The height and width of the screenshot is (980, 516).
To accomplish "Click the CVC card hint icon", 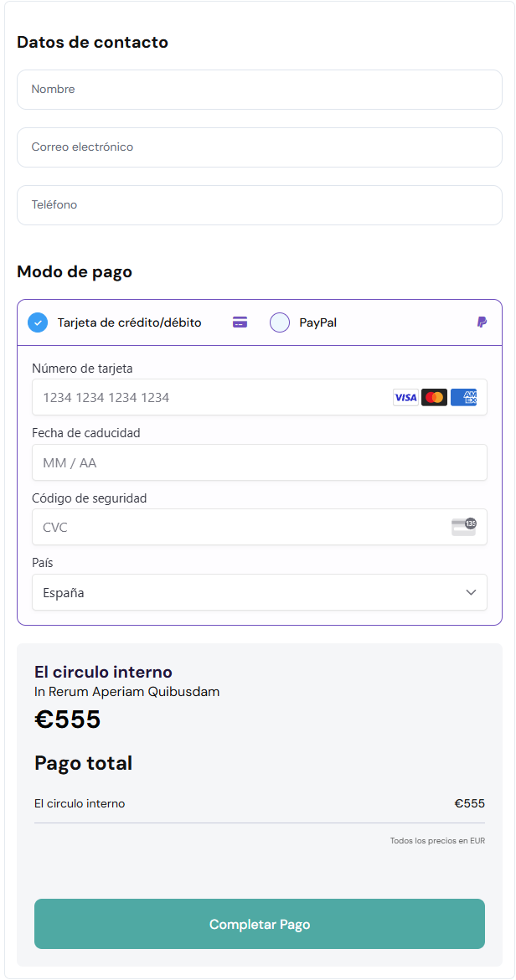I will [463, 527].
